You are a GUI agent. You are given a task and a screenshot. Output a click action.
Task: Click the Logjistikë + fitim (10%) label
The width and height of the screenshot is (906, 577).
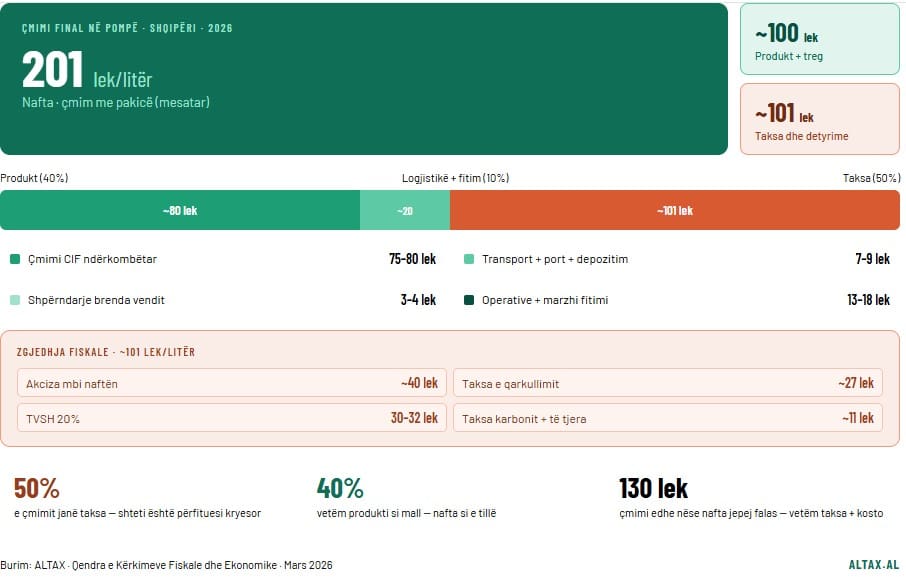point(455,178)
